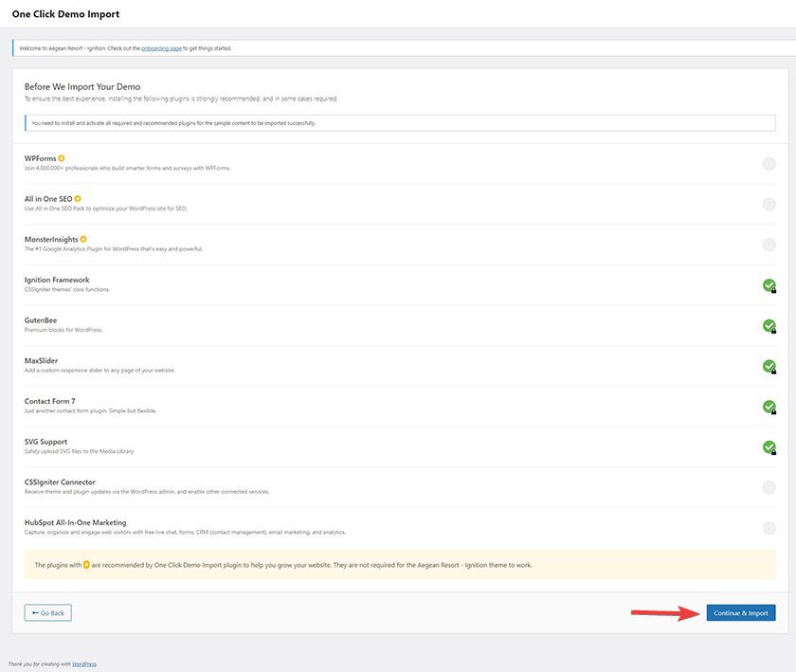Click the 'Premium blocks for WordPress' description
796x672 pixels.
click(63, 330)
